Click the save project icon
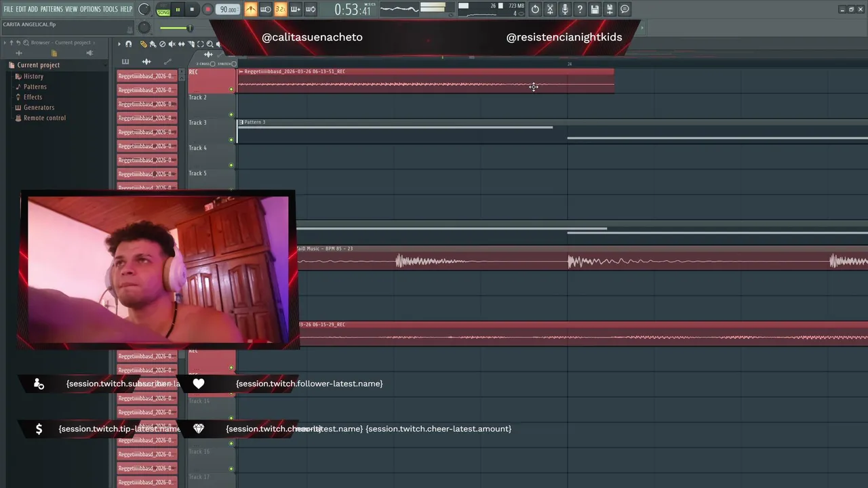Viewport: 868px width, 488px height. click(x=595, y=9)
